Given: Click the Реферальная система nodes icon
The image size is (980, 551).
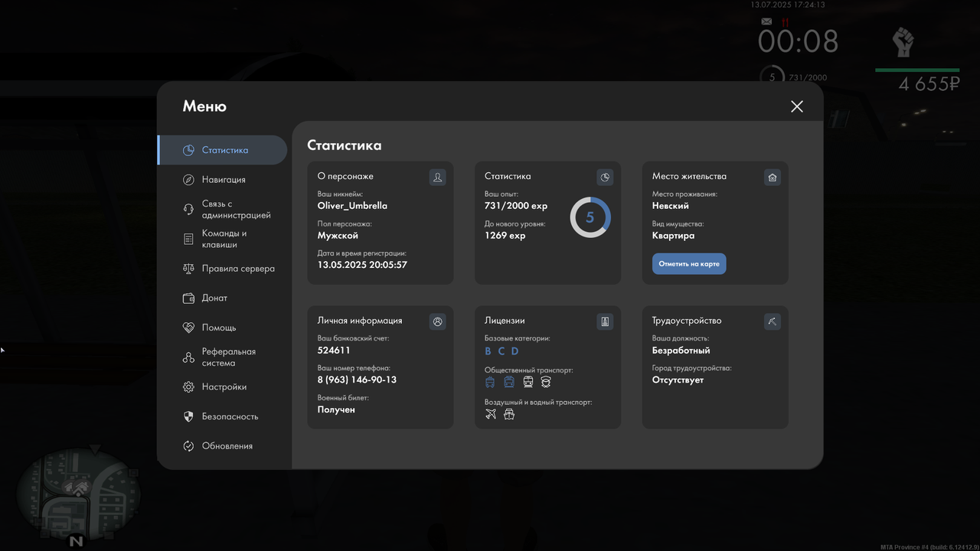Looking at the screenshot, I should [x=188, y=357].
